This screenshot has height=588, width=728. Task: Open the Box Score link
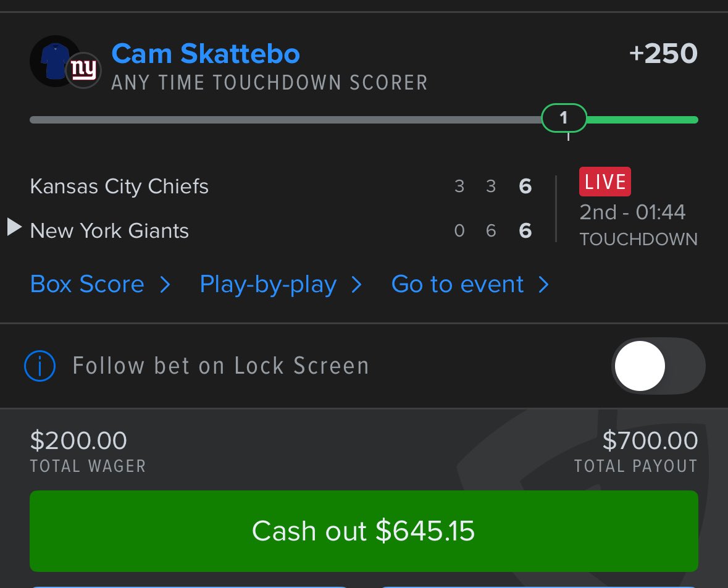point(87,285)
